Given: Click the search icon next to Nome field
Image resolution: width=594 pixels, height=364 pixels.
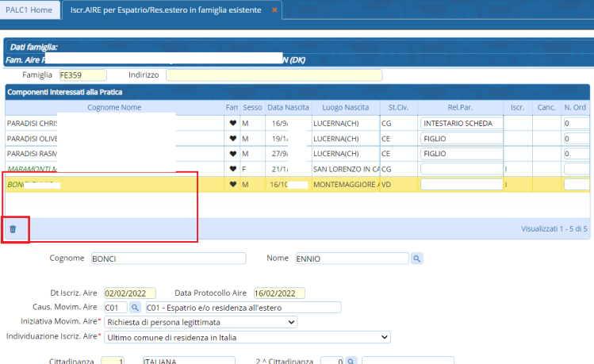Looking at the screenshot, I should click(416, 259).
